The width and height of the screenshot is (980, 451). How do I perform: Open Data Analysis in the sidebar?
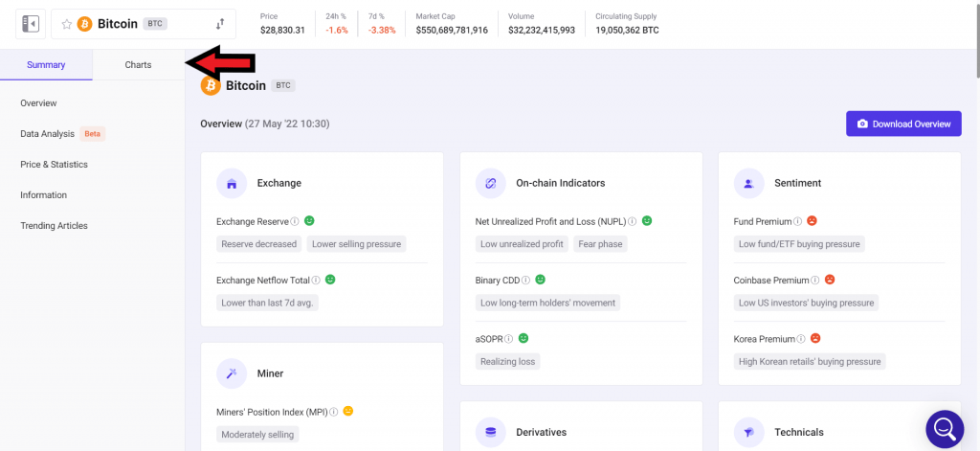pyautogui.click(x=47, y=134)
